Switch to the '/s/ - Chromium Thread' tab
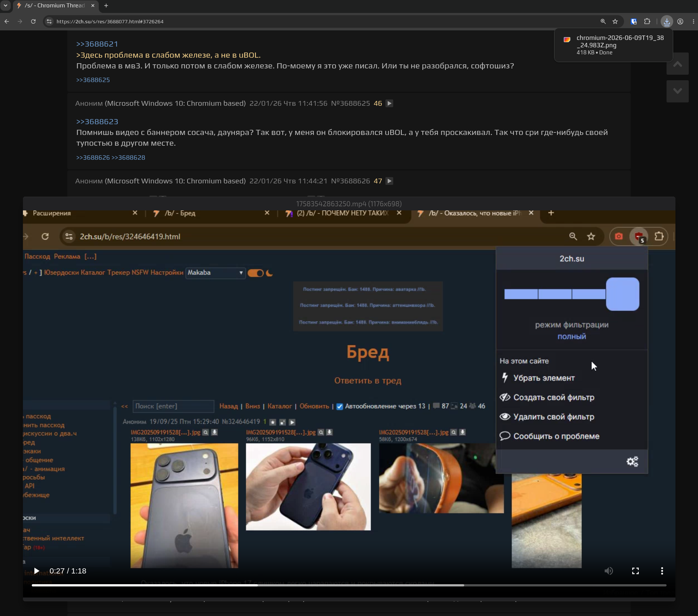The image size is (698, 616). coord(55,6)
